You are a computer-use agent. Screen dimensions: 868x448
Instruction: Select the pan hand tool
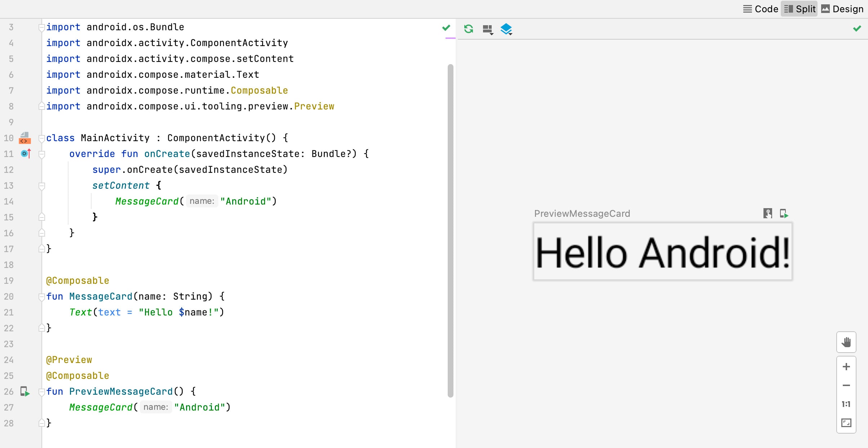(846, 342)
